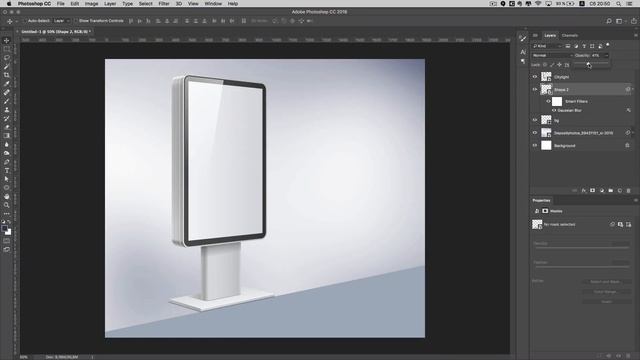Open the Filter menu
The width and height of the screenshot is (640, 360).
[164, 4]
